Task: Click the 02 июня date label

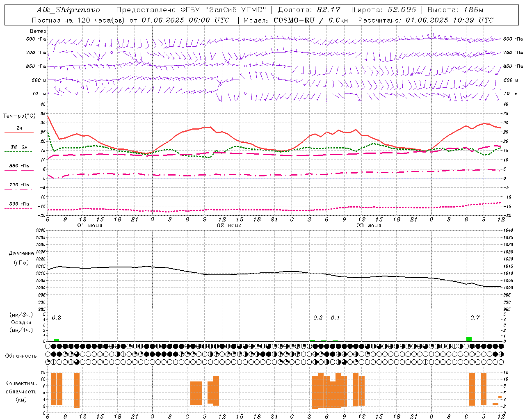Action: click(229, 226)
